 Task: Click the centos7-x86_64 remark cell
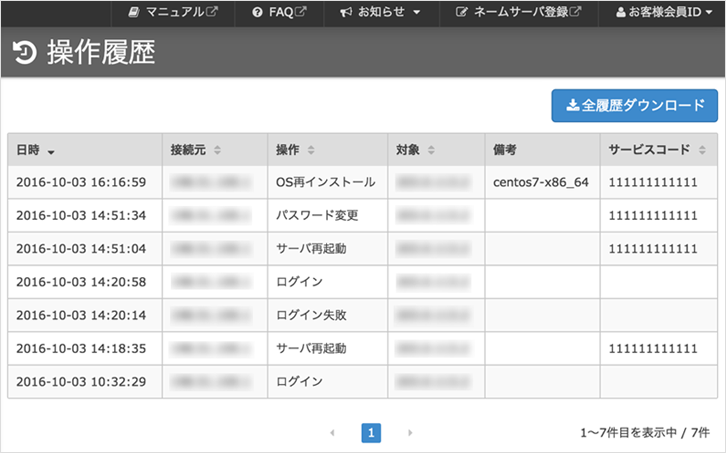coord(540,183)
